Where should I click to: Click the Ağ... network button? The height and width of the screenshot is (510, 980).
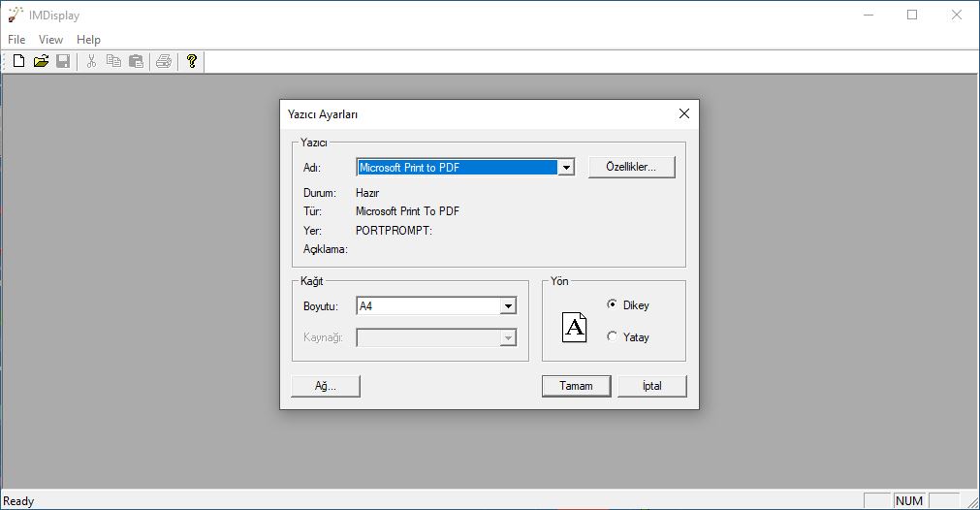pyautogui.click(x=326, y=386)
